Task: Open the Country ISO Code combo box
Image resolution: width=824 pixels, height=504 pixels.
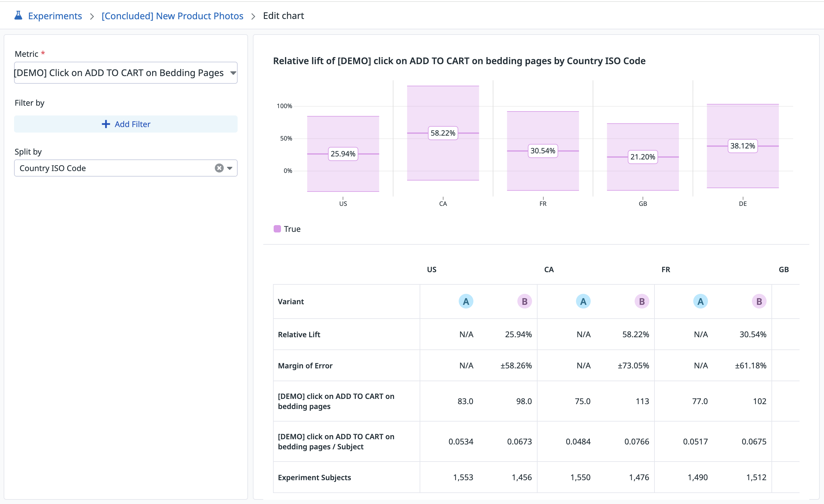Action: 114,168
